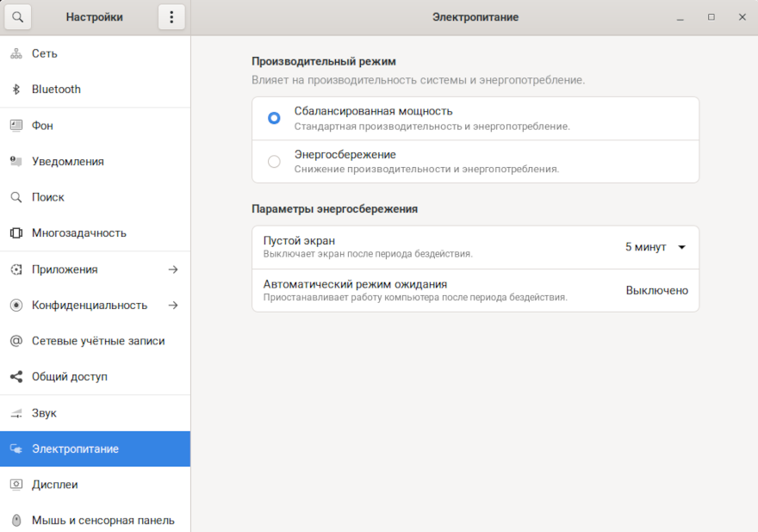Open the three-dot settings menu
The height and width of the screenshot is (532, 758).
[x=171, y=17]
